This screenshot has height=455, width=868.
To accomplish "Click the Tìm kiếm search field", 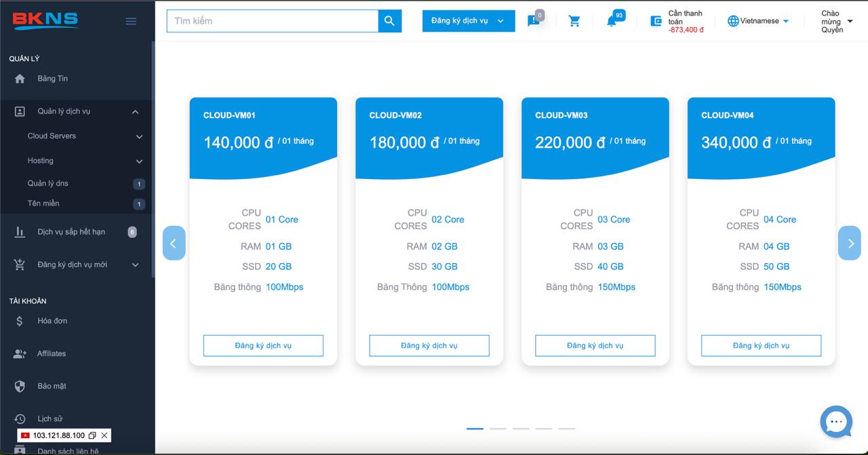I will coord(273,21).
